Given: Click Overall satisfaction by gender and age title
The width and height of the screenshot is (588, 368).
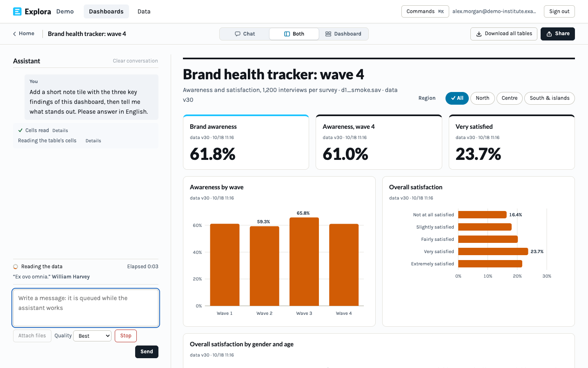Looking at the screenshot, I should (x=242, y=344).
